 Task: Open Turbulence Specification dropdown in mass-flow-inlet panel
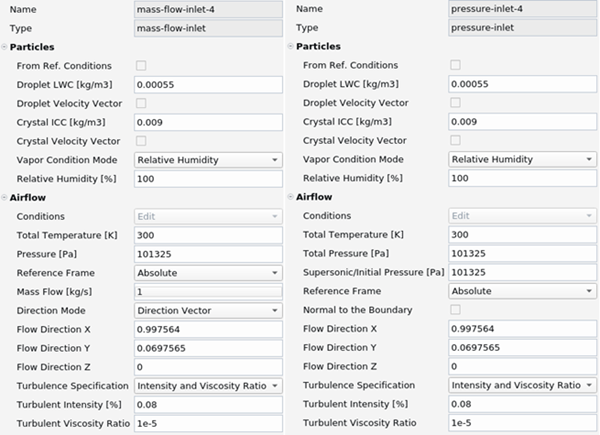[208, 386]
